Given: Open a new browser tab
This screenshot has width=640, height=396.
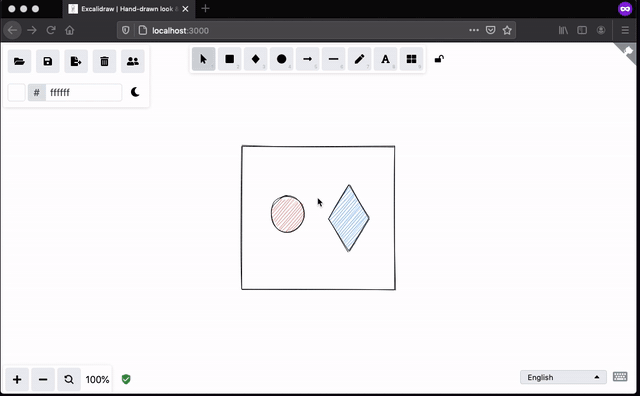Looking at the screenshot, I should click(x=205, y=9).
